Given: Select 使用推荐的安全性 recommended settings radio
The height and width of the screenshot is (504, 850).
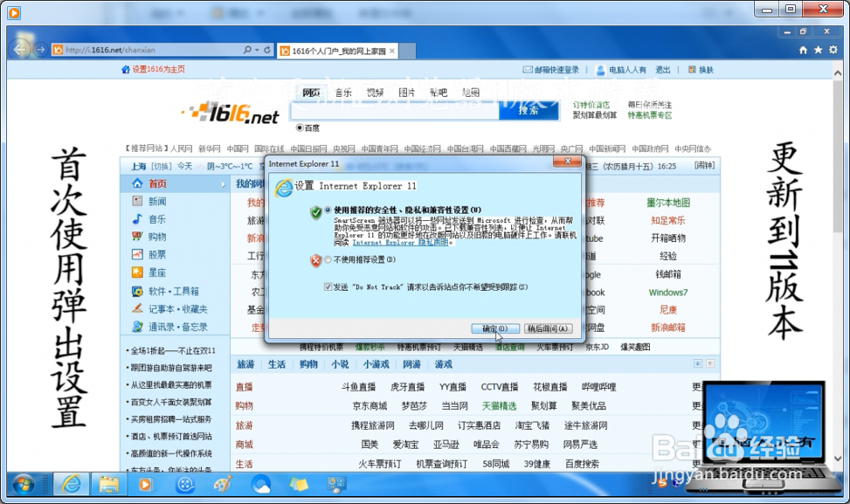Looking at the screenshot, I should point(328,210).
